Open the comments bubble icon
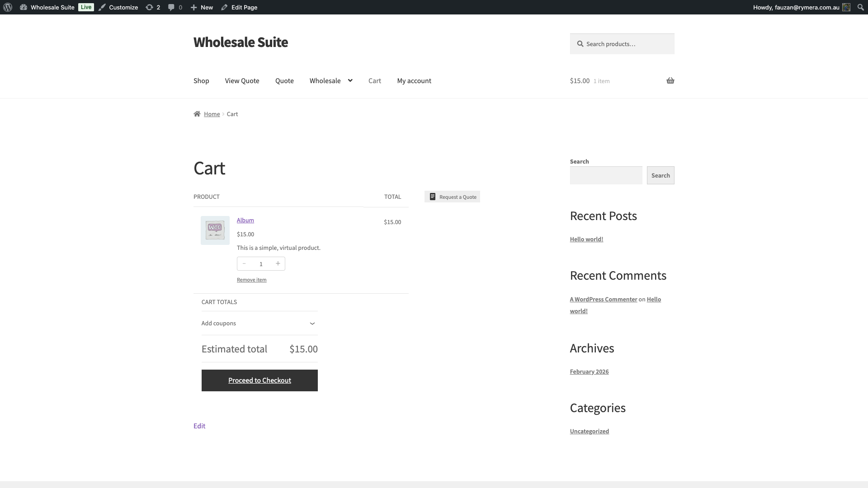868x488 pixels. tap(175, 7)
